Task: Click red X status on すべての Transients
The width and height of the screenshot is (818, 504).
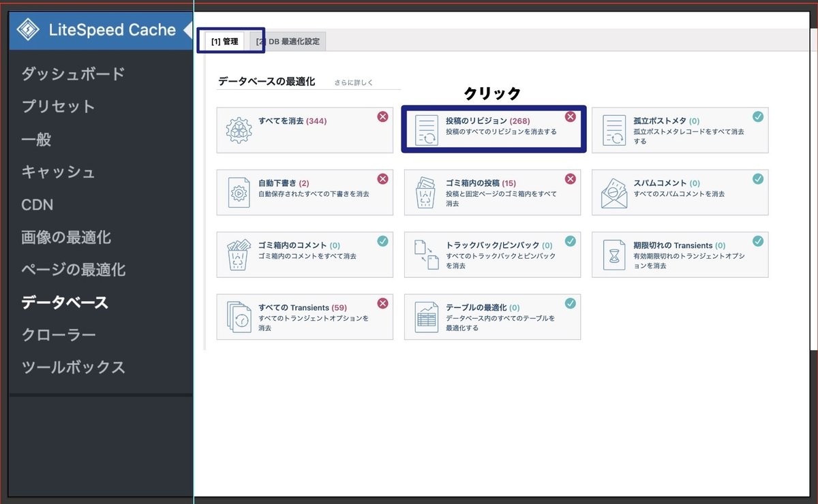Action: [x=382, y=303]
